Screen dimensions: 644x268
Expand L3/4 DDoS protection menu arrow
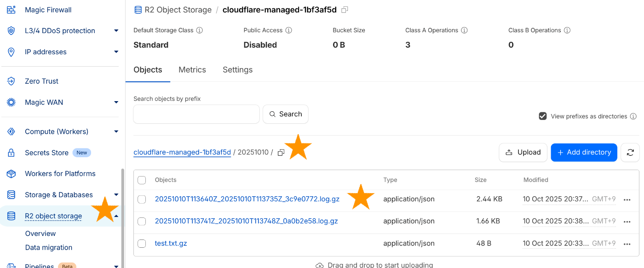[116, 31]
